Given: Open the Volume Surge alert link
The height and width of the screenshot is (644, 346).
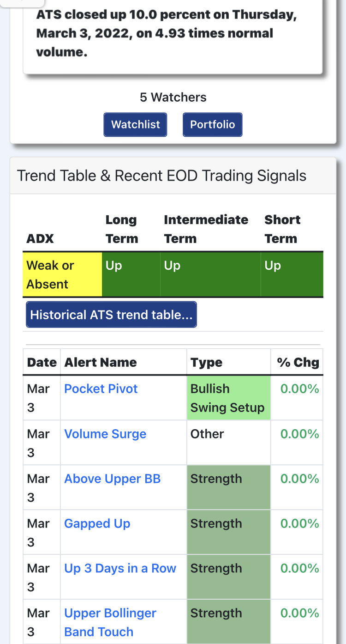Looking at the screenshot, I should click(105, 434).
